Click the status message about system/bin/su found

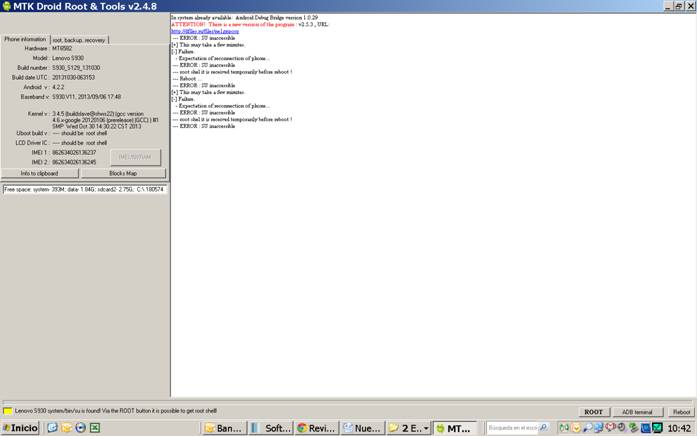[x=116, y=411]
